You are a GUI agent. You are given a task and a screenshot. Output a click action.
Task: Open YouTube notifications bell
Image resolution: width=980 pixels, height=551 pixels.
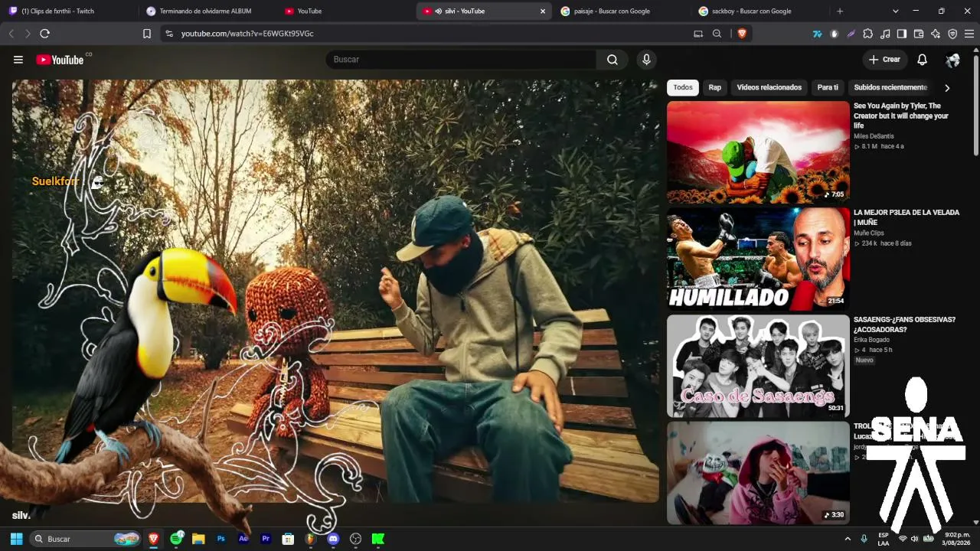pyautogui.click(x=923, y=60)
